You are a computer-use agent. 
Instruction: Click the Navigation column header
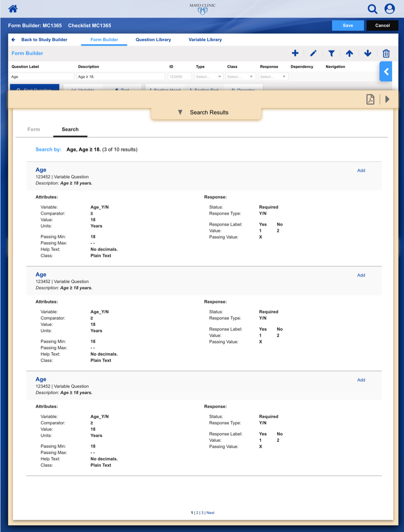335,66
